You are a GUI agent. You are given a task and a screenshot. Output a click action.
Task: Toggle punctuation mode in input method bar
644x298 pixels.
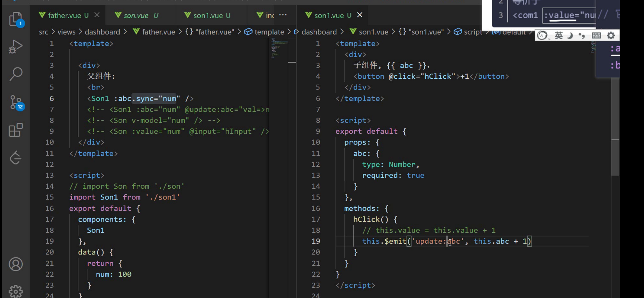[582, 35]
